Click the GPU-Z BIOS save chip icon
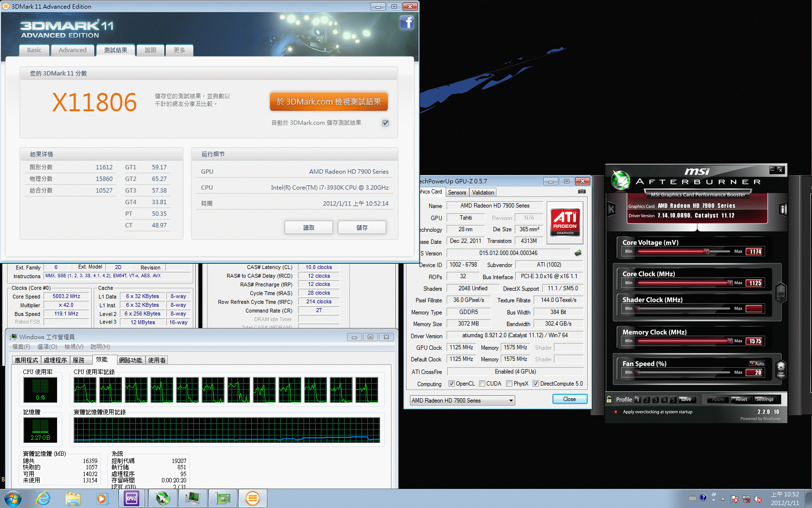Viewport: 812px width, 508px height. 578,253
